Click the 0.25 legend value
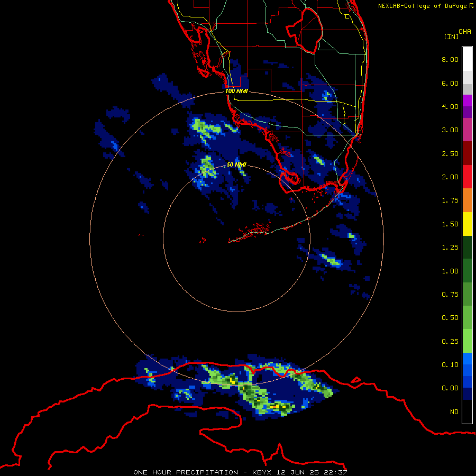The width and height of the screenshot is (476, 476). coord(450,342)
